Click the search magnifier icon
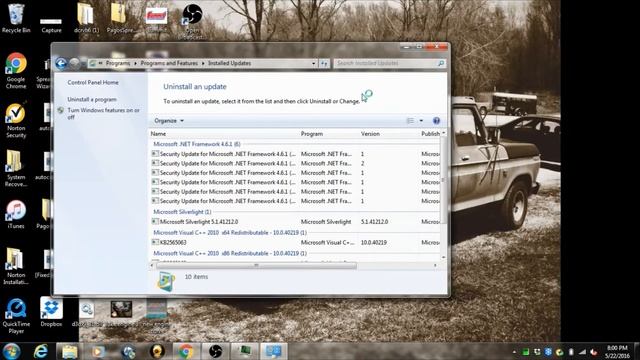This screenshot has height=360, width=640. coord(440,63)
